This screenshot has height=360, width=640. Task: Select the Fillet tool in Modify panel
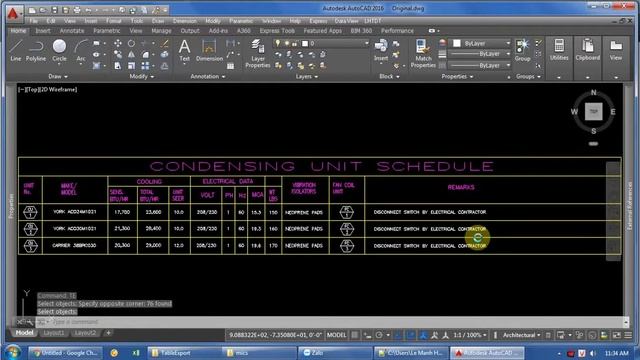pyautogui.click(x=145, y=54)
